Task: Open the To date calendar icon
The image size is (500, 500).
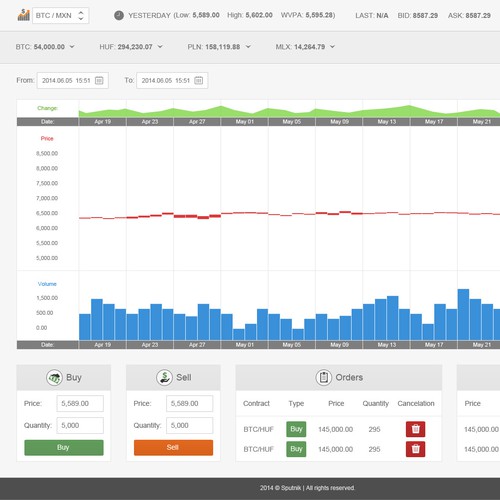Action: (x=198, y=80)
